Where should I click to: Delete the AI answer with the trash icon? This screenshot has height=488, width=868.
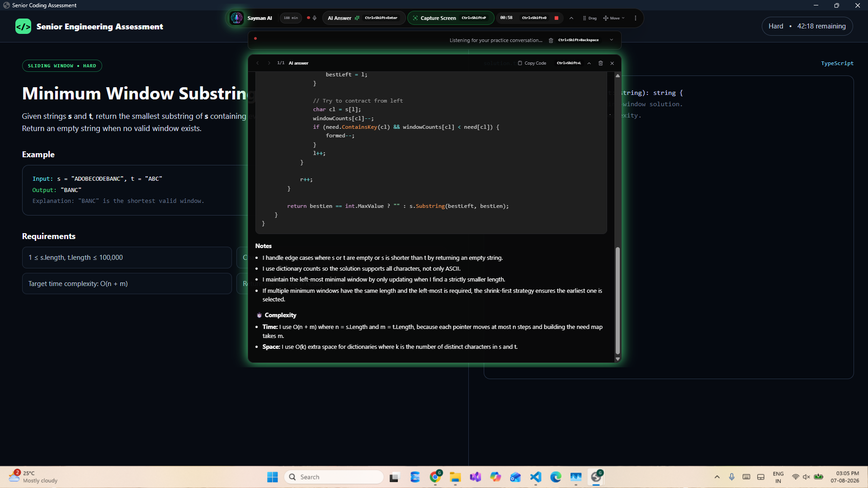tap(601, 63)
